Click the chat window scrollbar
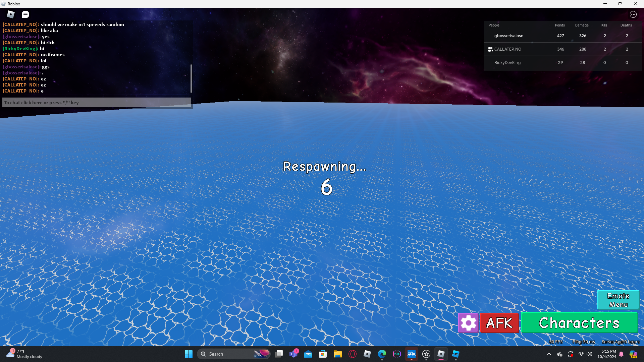644x362 pixels. click(x=191, y=78)
